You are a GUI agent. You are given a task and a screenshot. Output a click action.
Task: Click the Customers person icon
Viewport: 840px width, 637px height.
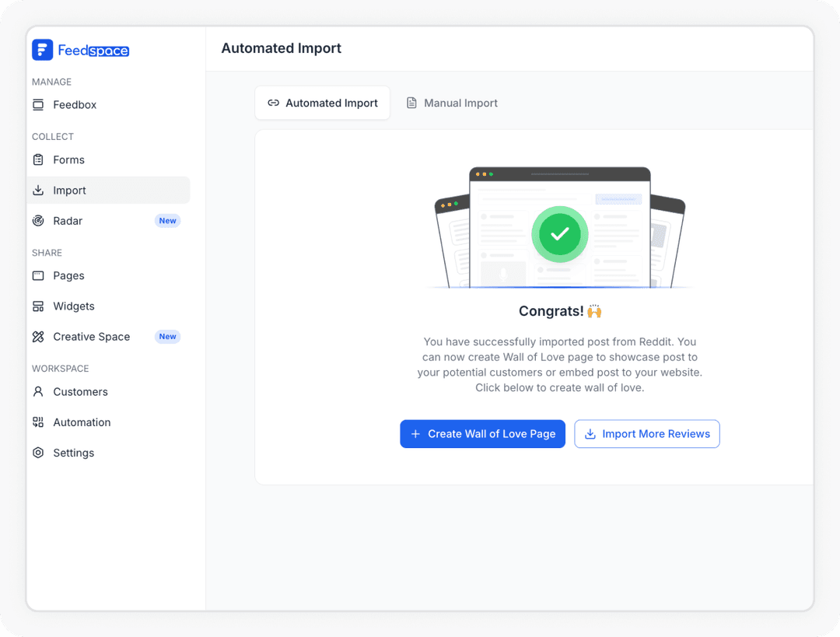pos(38,392)
